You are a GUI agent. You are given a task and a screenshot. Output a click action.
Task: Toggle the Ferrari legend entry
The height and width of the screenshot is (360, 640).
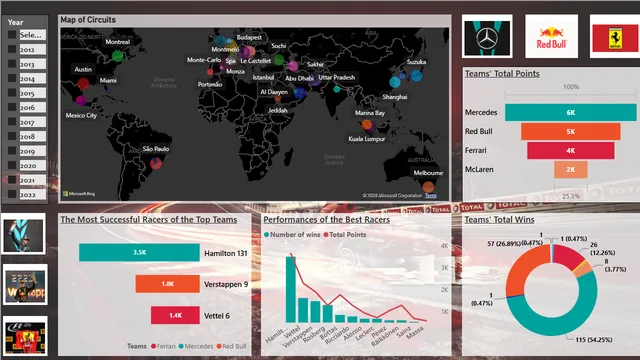pyautogui.click(x=163, y=346)
